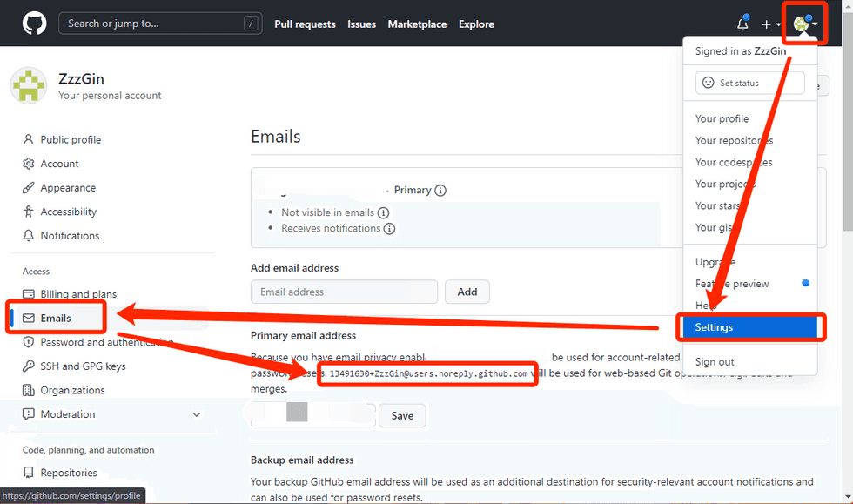Click the person icon next to Public profile
The height and width of the screenshot is (504, 853).
point(28,139)
